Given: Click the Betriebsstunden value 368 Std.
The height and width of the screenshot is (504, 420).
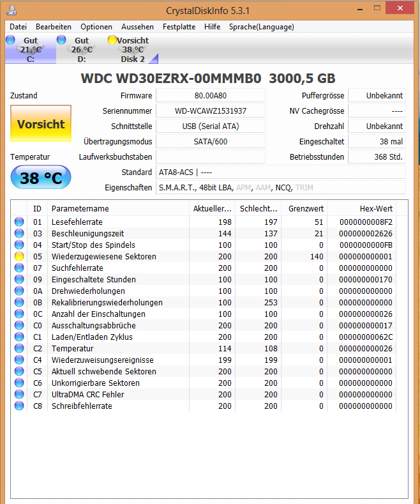Looking at the screenshot, I should pyautogui.click(x=377, y=157).
